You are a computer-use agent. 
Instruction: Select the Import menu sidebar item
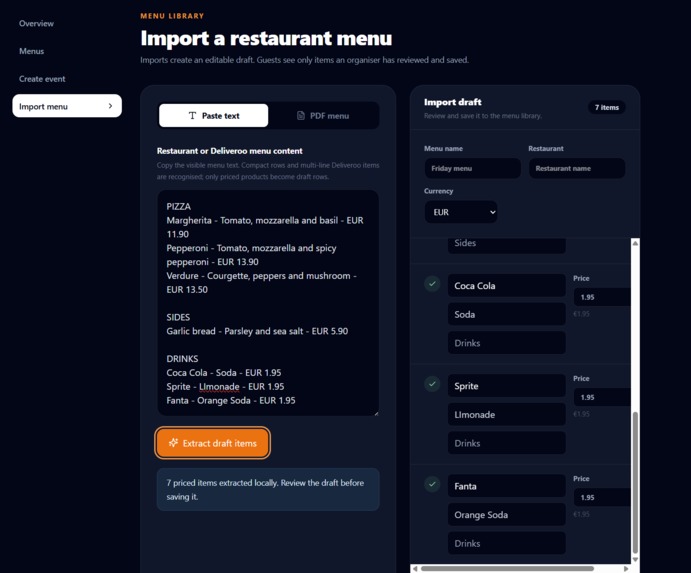pyautogui.click(x=67, y=106)
